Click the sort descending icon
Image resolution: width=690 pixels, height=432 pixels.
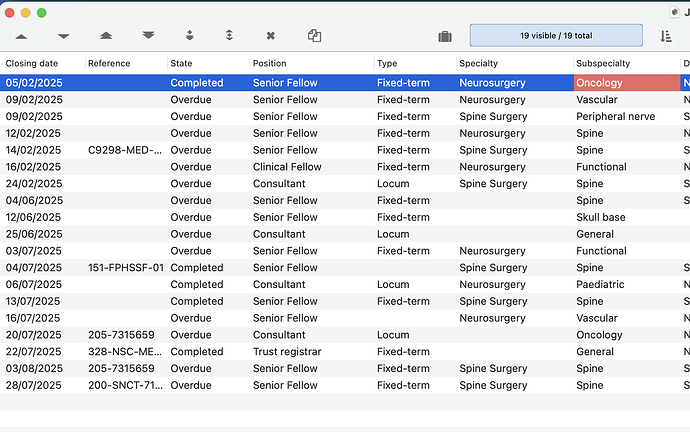click(x=666, y=36)
